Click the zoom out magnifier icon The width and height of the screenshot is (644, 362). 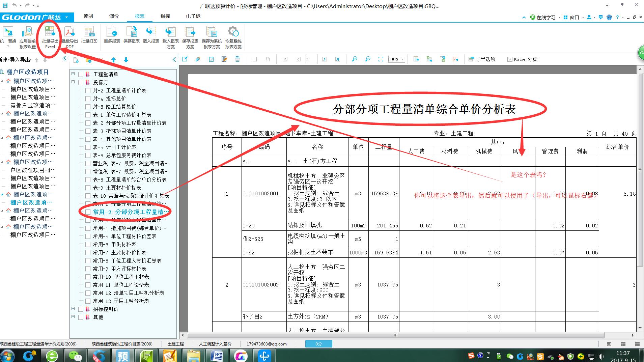(x=368, y=59)
